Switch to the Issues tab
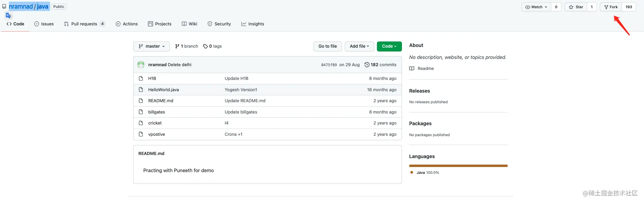 point(44,24)
